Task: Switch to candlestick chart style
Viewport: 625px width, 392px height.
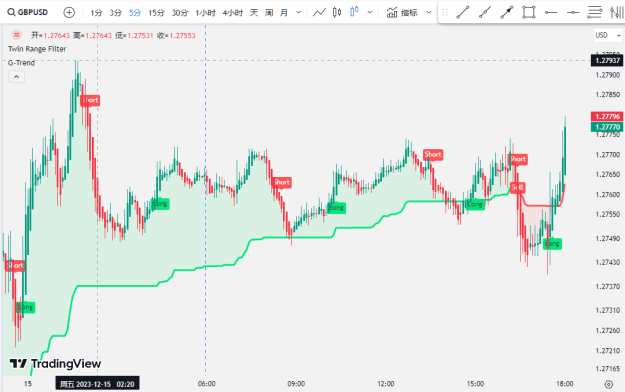Action: 337,12
